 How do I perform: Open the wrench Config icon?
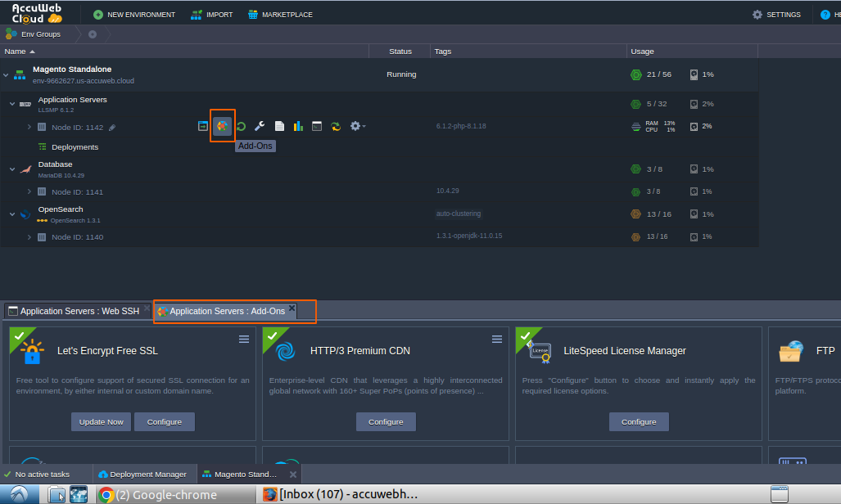(260, 126)
